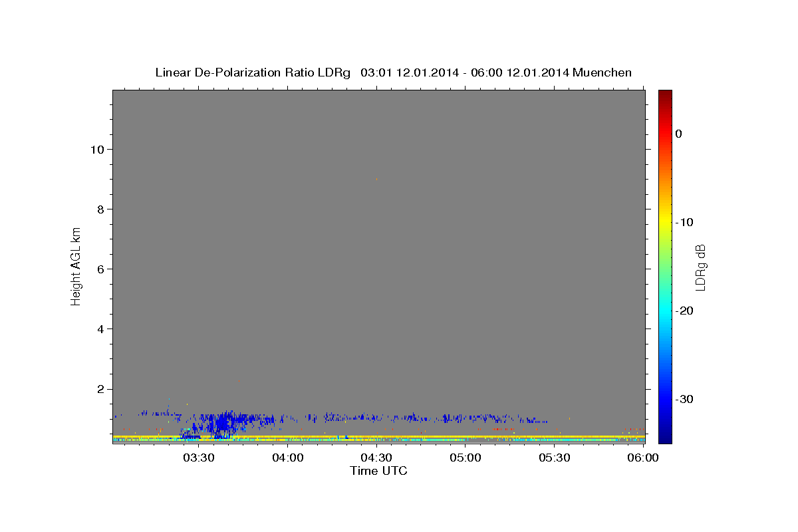Screen dimensions: 798x532
Task: Click the 04:00 time tick label
Action: point(287,458)
